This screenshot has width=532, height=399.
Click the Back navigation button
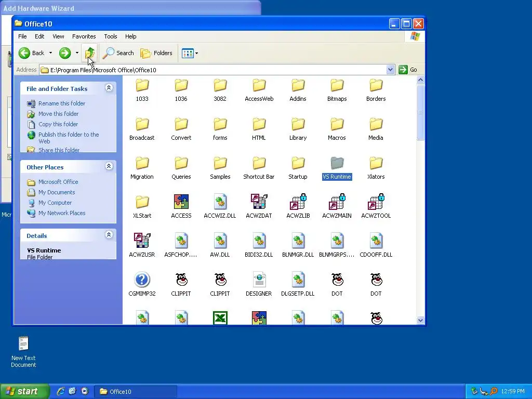click(x=32, y=53)
